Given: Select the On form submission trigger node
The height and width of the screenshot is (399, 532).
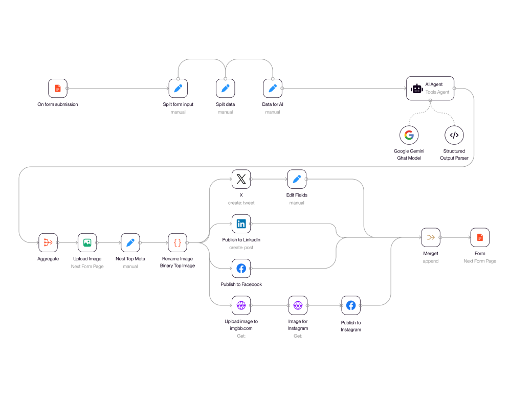Looking at the screenshot, I should (x=58, y=88).
